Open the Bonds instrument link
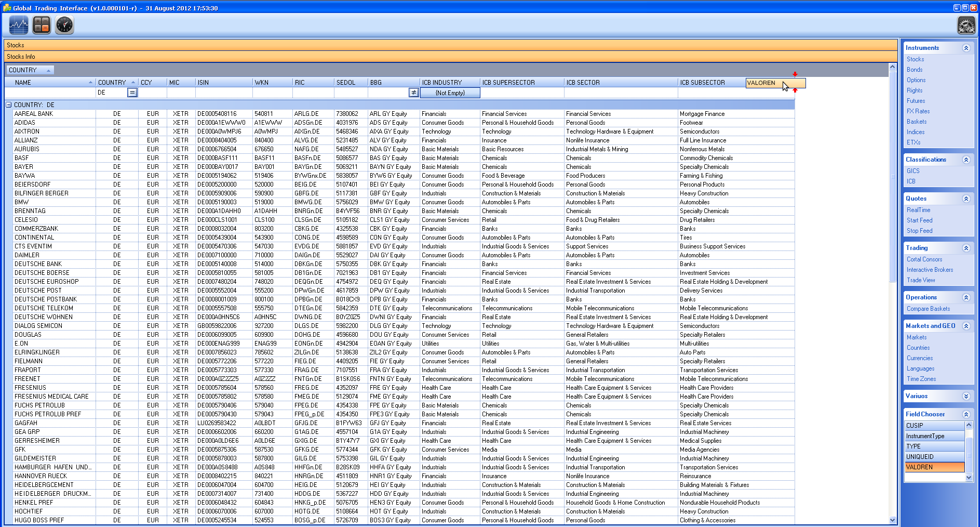Image resolution: width=980 pixels, height=527 pixels. click(915, 70)
